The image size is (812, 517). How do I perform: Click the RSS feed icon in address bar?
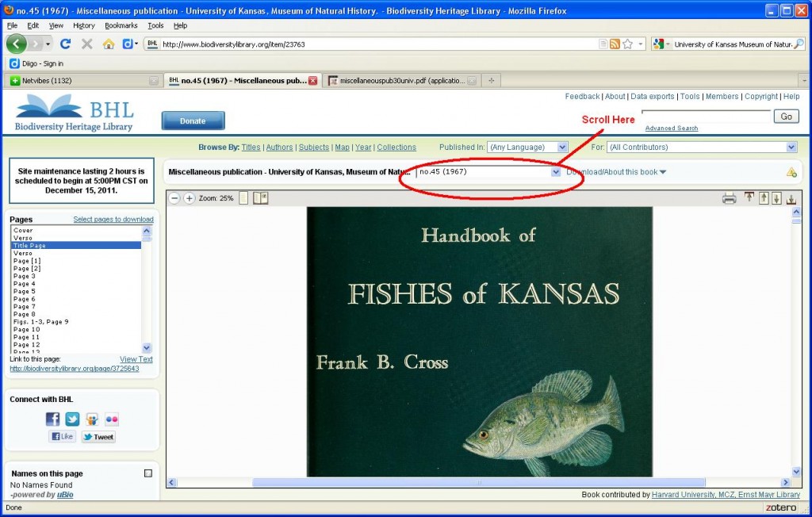[615, 44]
